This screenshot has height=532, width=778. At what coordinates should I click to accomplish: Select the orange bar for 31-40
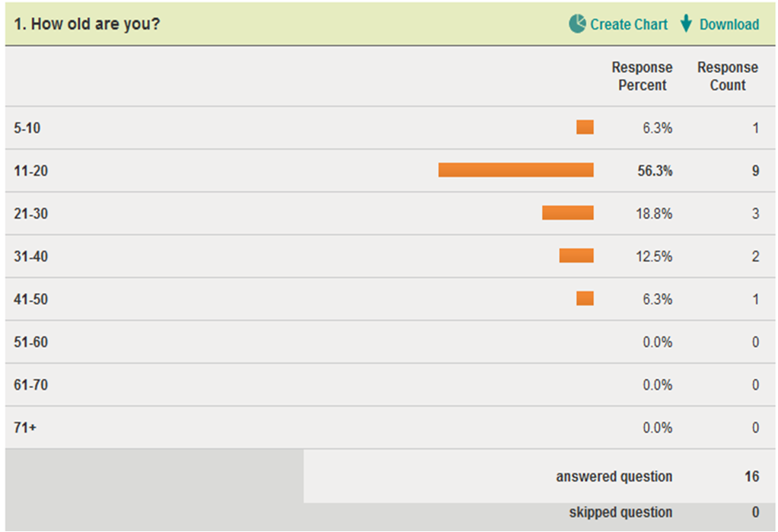coord(576,256)
